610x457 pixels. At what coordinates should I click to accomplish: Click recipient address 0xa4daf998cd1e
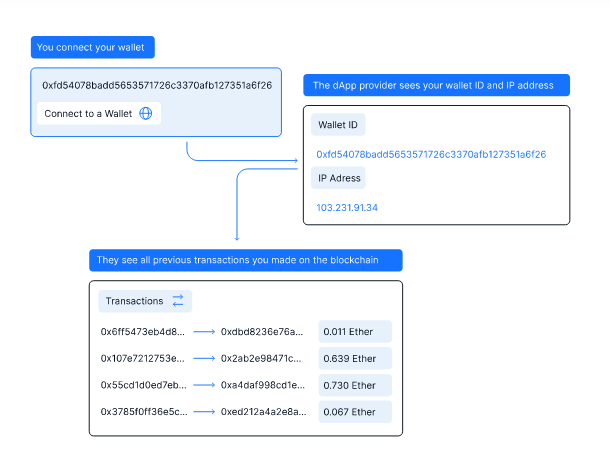(x=263, y=385)
